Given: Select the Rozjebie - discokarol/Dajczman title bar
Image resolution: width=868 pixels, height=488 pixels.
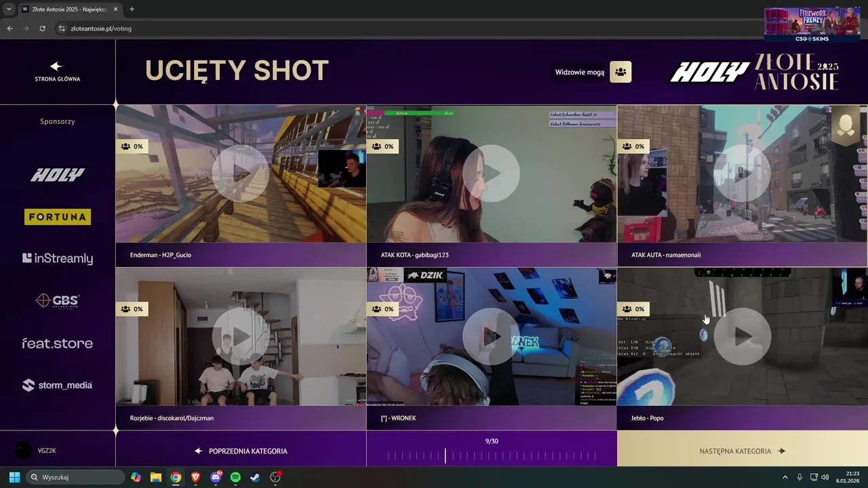Looking at the screenshot, I should point(241,418).
